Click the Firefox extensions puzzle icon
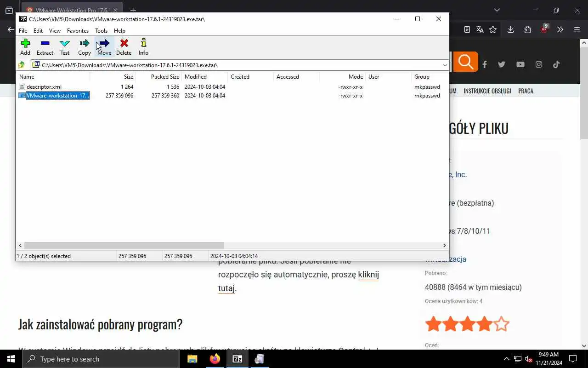This screenshot has height=368, width=588. [527, 29]
